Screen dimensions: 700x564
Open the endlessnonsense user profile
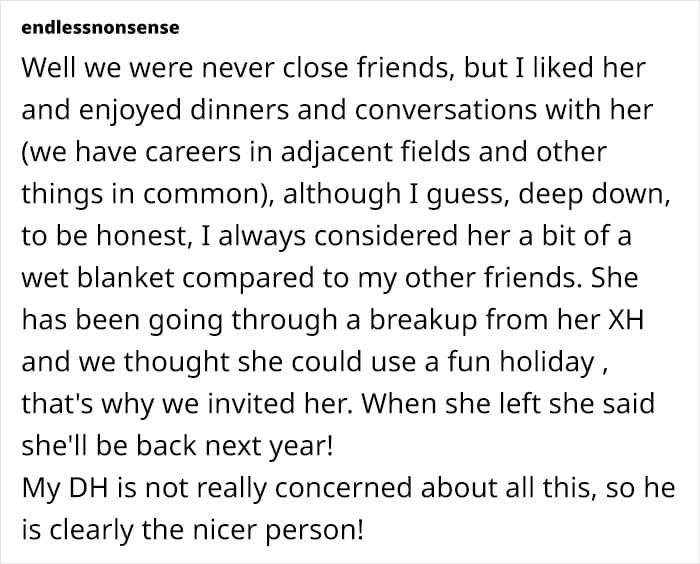tap(100, 27)
